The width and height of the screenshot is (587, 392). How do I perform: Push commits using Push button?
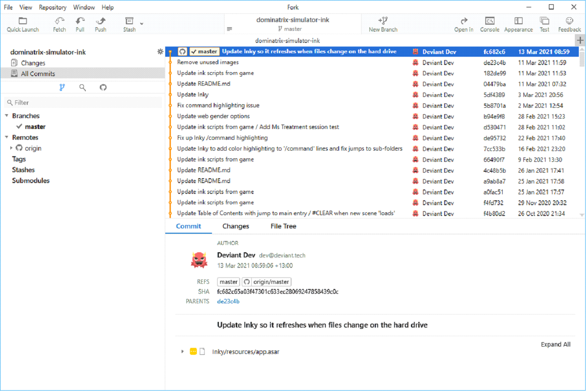pos(101,25)
